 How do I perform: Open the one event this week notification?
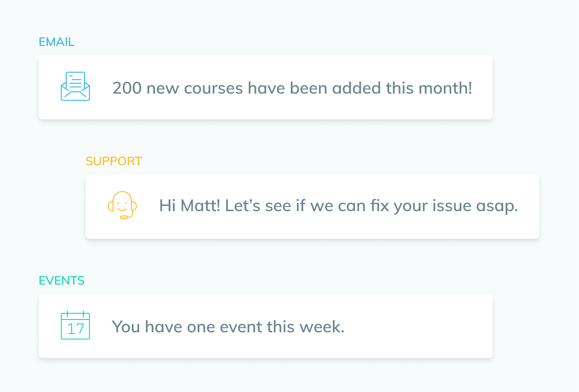[266, 326]
